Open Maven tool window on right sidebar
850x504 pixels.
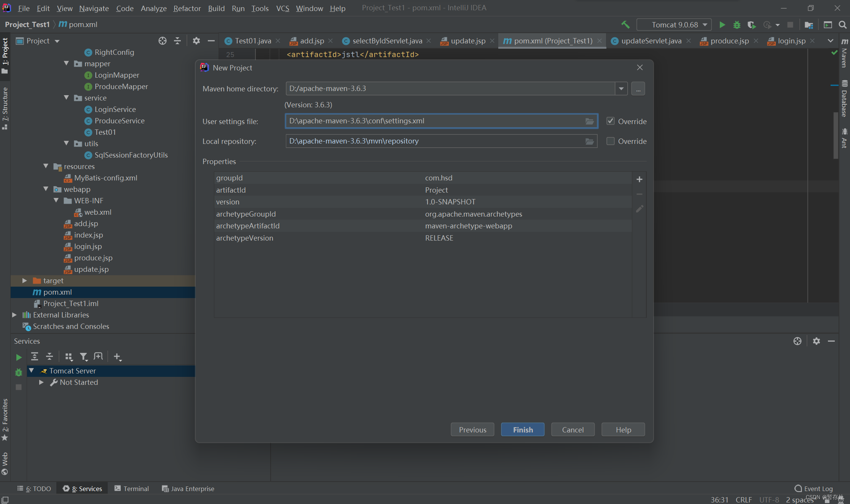click(x=844, y=53)
